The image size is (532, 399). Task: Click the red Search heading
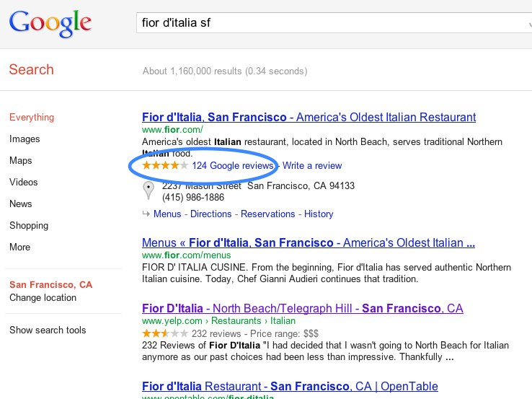click(x=31, y=69)
